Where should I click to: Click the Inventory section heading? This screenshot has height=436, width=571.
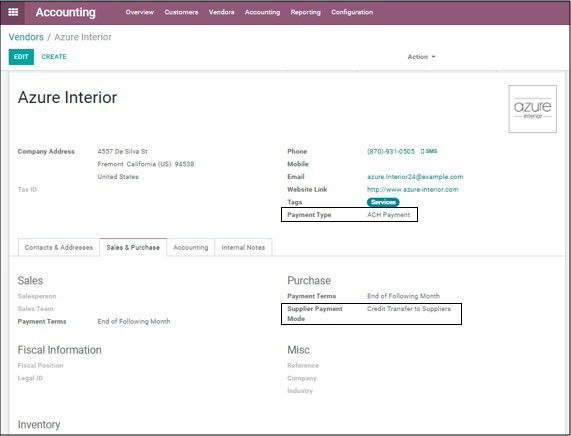coord(39,425)
